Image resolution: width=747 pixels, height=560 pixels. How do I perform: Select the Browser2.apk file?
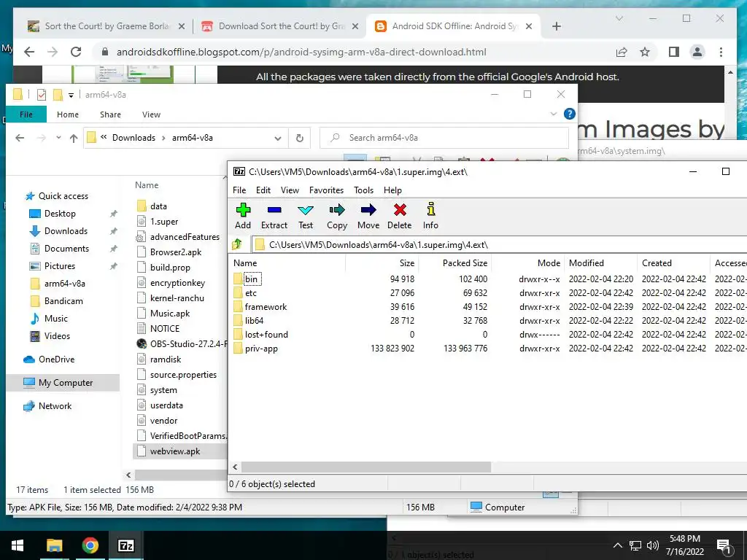pyautogui.click(x=176, y=252)
